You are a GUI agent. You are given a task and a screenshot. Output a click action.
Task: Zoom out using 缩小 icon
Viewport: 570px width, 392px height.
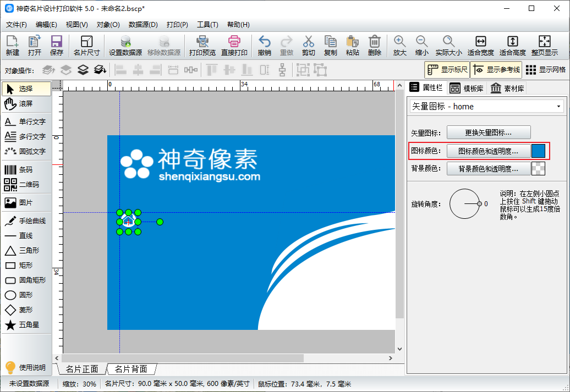(x=421, y=46)
